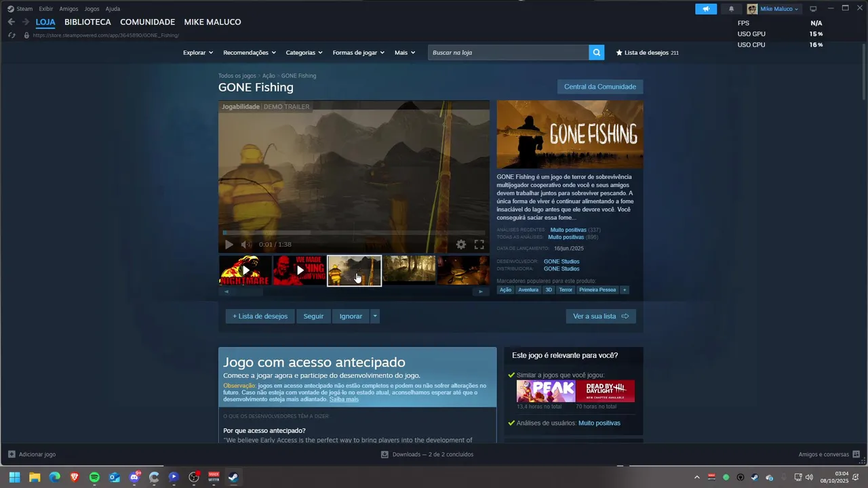This screenshot has height=488, width=868.
Task: Open video settings gear icon
Action: (461, 245)
